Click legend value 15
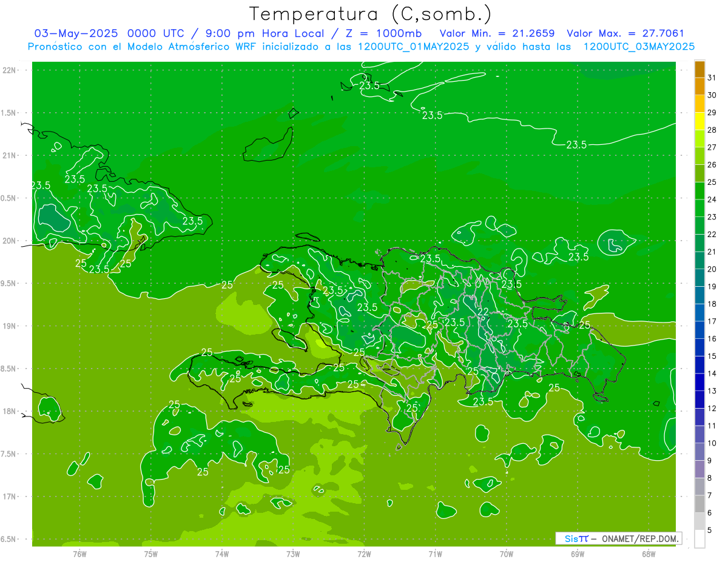 (712, 356)
